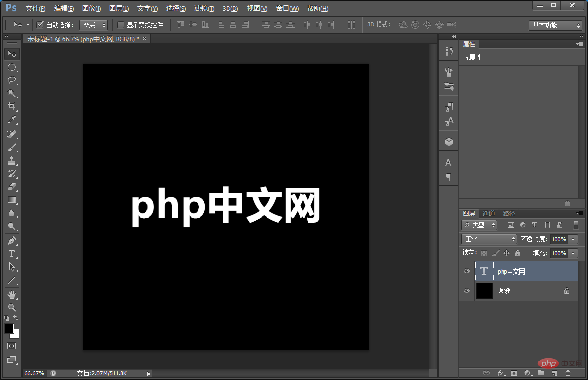Create a new layer

point(555,373)
